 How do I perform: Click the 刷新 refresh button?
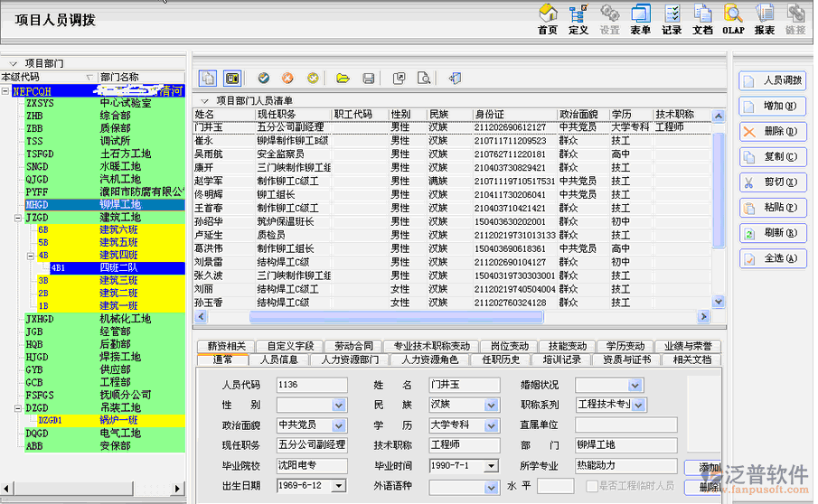pyautogui.click(x=773, y=233)
